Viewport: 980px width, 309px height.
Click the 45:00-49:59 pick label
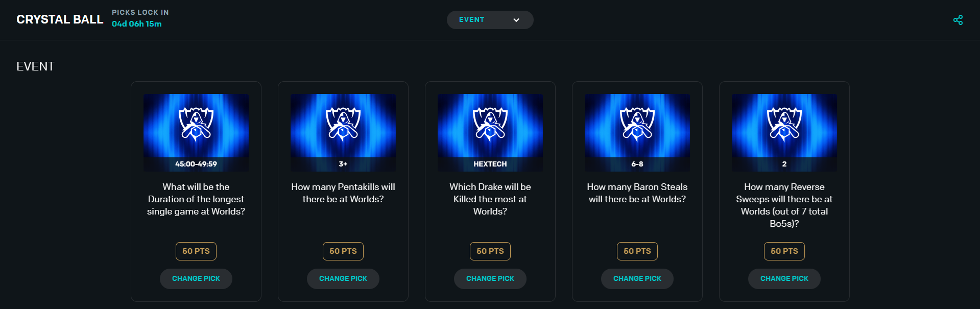196,164
